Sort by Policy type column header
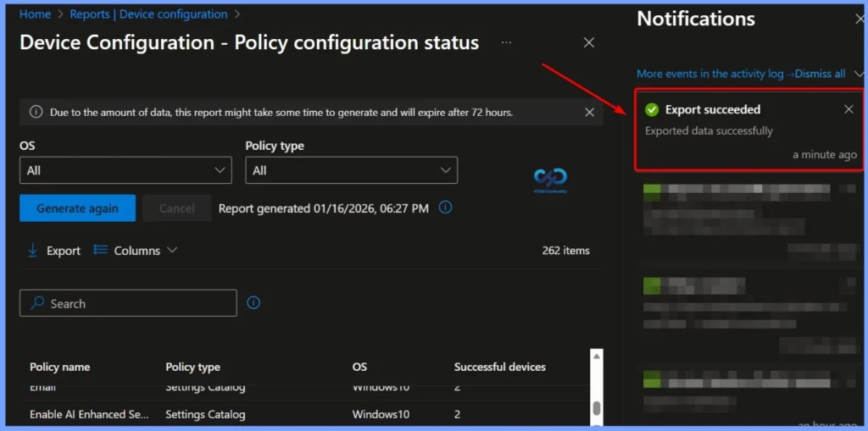868x431 pixels. (x=192, y=367)
